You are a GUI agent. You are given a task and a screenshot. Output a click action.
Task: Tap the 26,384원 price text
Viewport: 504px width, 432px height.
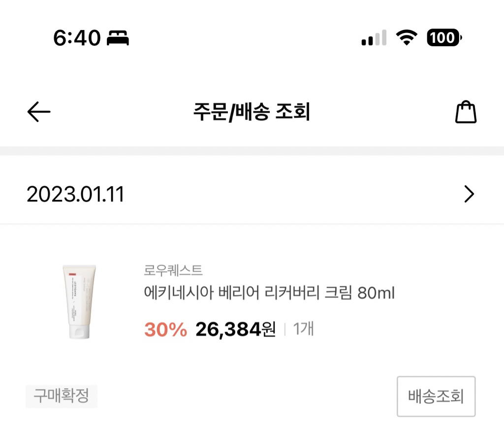pos(235,330)
